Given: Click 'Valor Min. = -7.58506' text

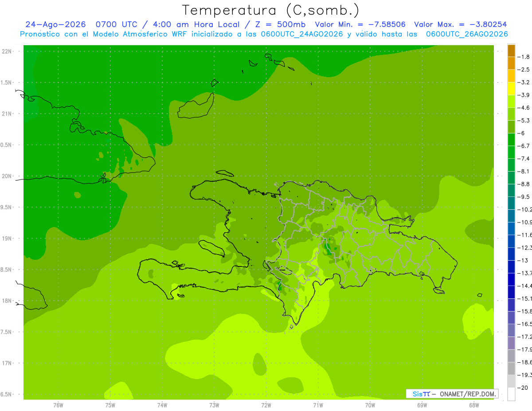Looking at the screenshot, I should pos(360,25).
